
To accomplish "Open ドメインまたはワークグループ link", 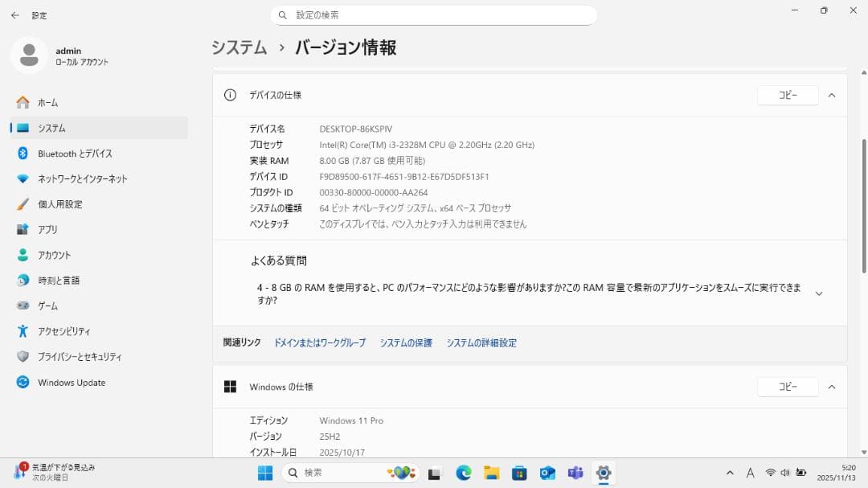I will 320,342.
